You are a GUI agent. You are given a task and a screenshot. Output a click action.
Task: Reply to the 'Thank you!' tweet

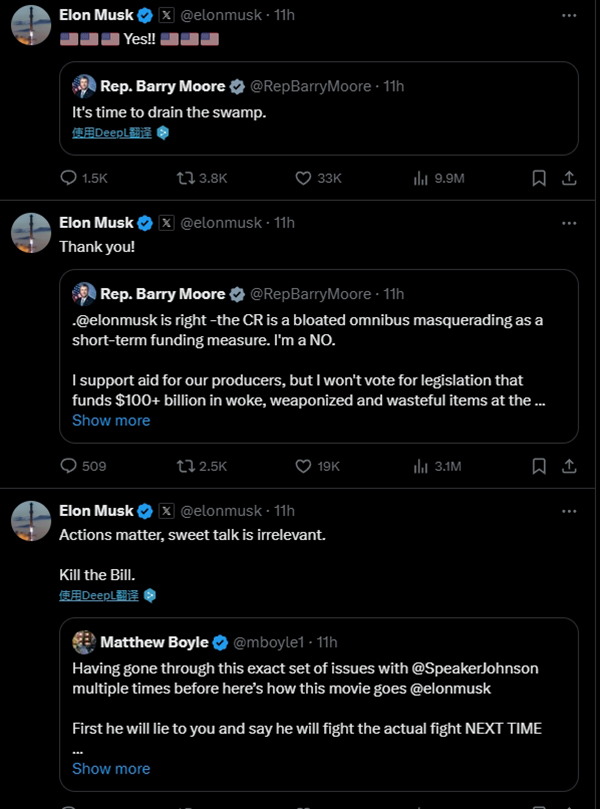point(69,466)
